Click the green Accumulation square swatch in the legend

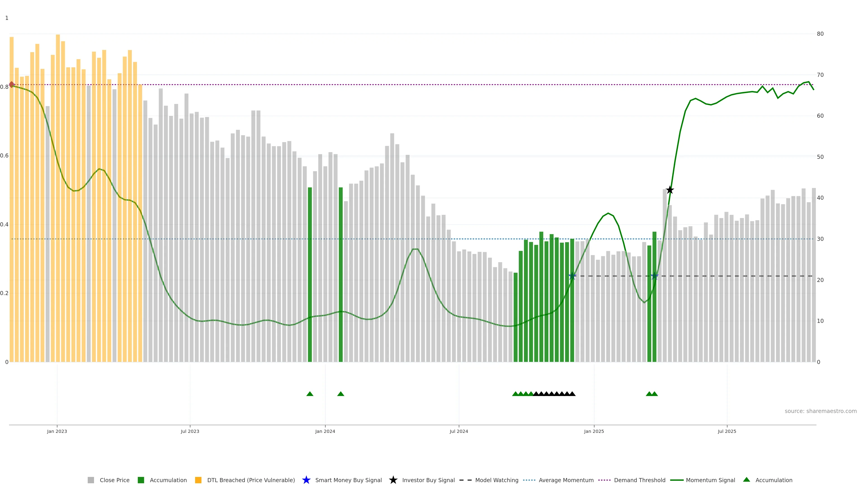[x=141, y=480]
